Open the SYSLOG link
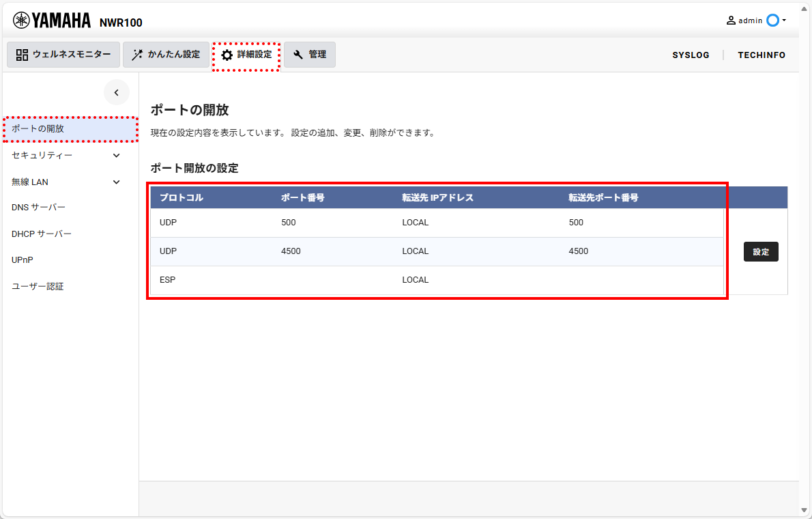The height and width of the screenshot is (519, 812). pyautogui.click(x=691, y=55)
